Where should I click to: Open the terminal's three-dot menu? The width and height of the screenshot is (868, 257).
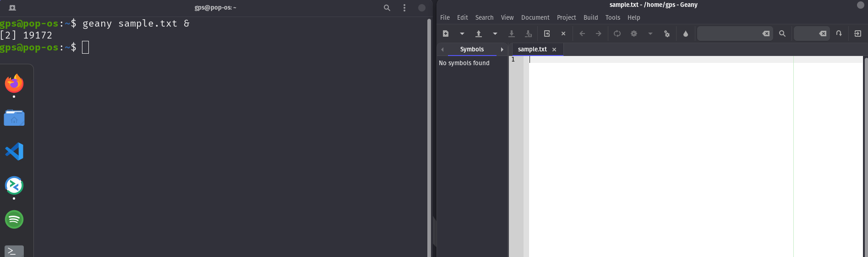click(404, 8)
